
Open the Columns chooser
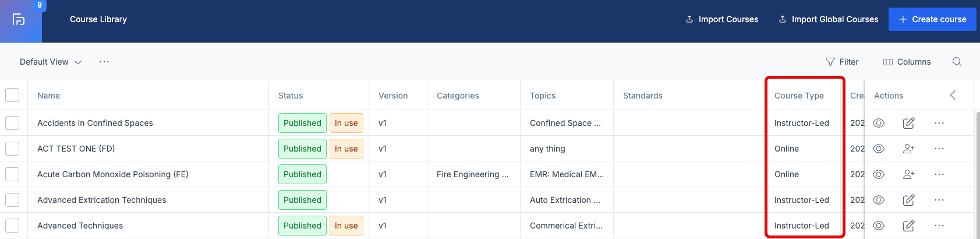click(x=907, y=62)
